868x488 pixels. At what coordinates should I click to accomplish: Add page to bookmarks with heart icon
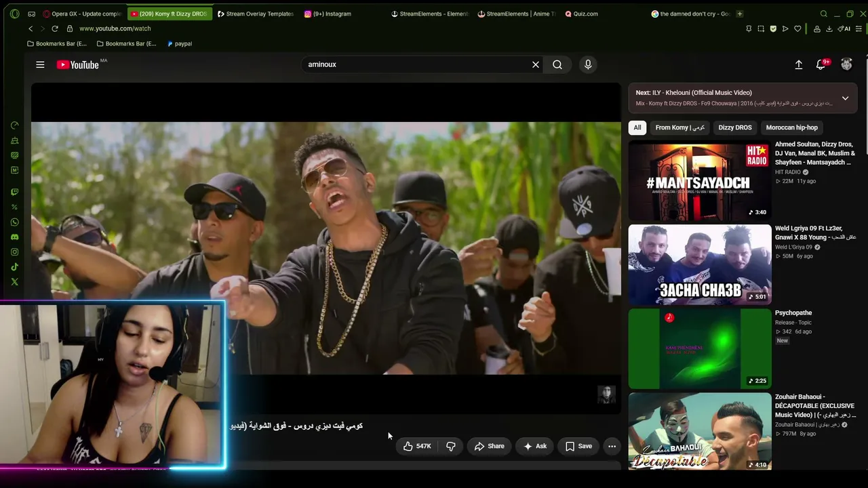[x=797, y=28]
